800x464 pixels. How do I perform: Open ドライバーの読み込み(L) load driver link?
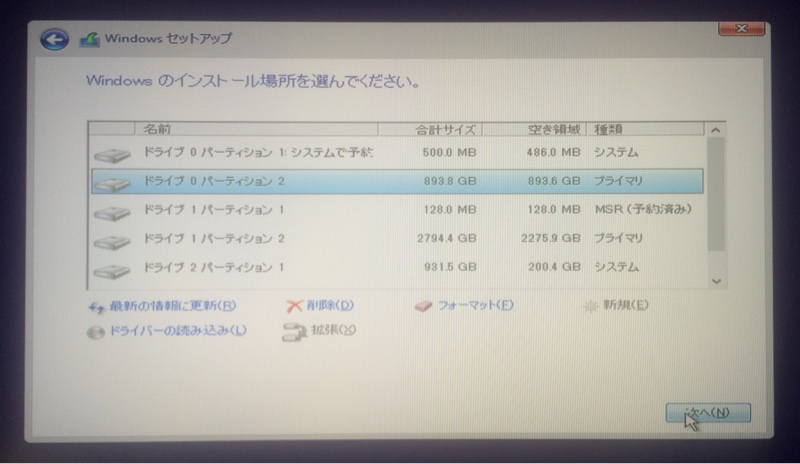pos(178,331)
